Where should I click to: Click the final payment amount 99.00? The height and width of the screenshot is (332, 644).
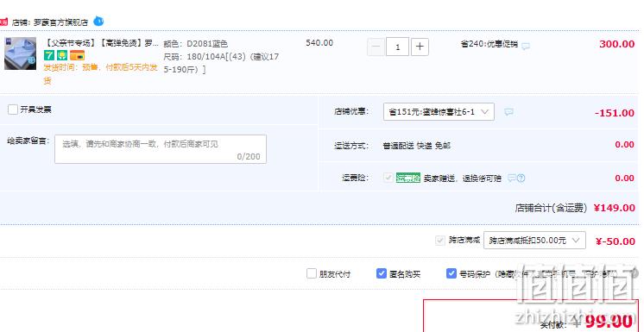(x=609, y=322)
